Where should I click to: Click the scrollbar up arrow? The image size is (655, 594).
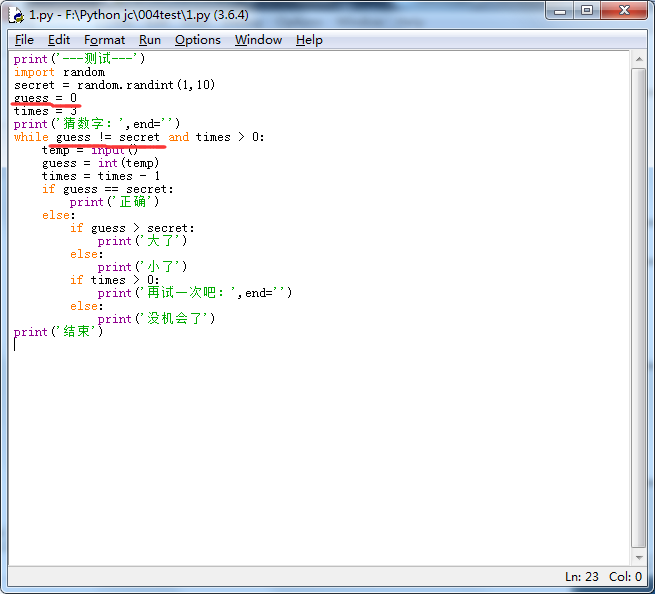pyautogui.click(x=639, y=59)
